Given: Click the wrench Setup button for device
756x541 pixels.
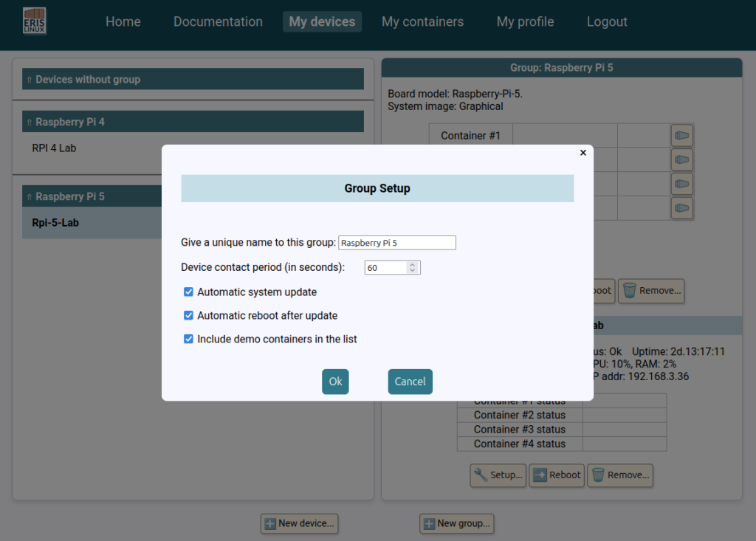Looking at the screenshot, I should coord(498,475).
